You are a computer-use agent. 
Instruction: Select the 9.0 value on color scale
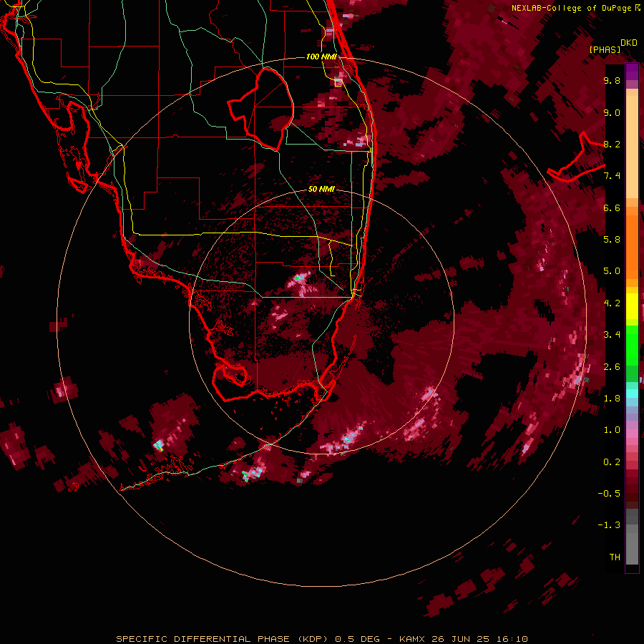click(612, 112)
